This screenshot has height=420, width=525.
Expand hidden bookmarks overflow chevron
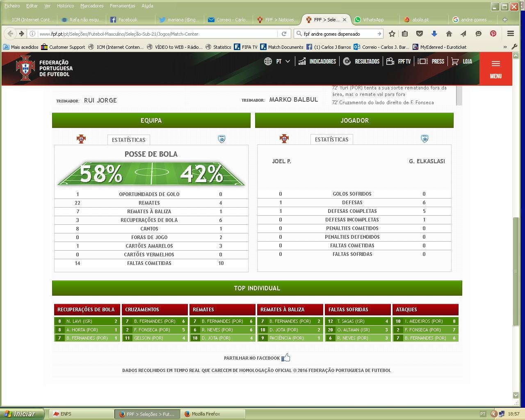[505, 47]
